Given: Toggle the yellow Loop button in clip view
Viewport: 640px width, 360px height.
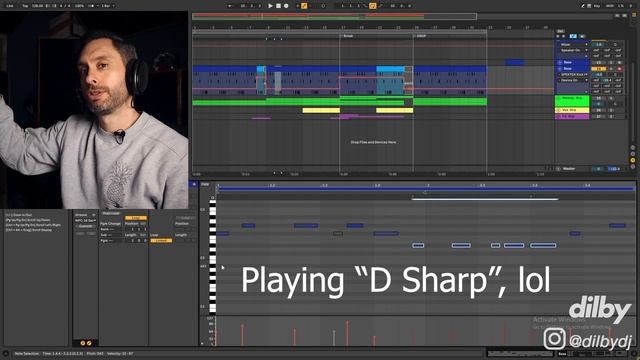Looking at the screenshot, I should coord(136,218).
